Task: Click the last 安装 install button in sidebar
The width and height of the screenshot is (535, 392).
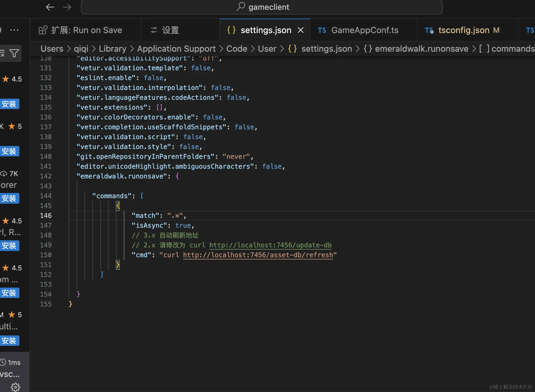Action: click(9, 341)
